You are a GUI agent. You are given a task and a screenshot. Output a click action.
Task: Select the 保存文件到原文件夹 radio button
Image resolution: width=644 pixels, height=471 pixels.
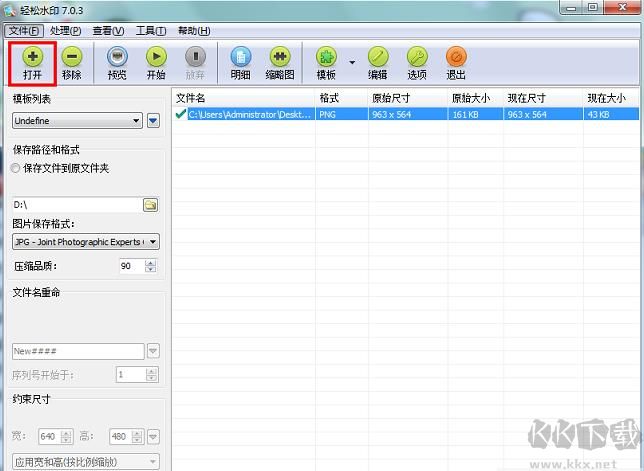(15, 168)
